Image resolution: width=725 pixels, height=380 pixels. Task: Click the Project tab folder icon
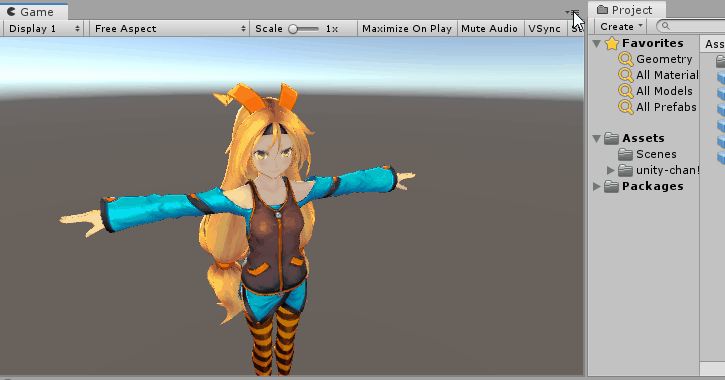pos(602,10)
